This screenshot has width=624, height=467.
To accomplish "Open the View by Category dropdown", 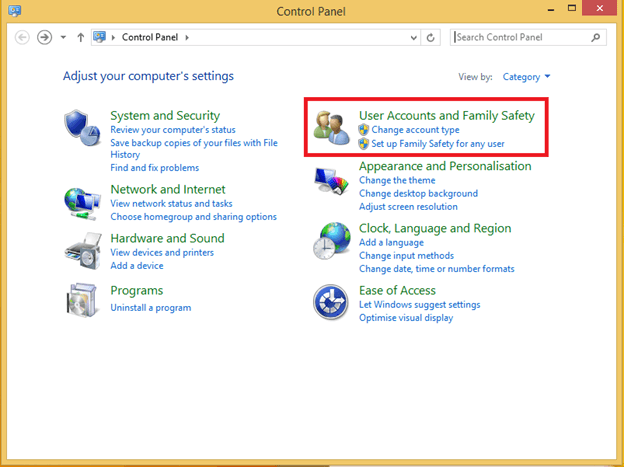I will tap(526, 76).
